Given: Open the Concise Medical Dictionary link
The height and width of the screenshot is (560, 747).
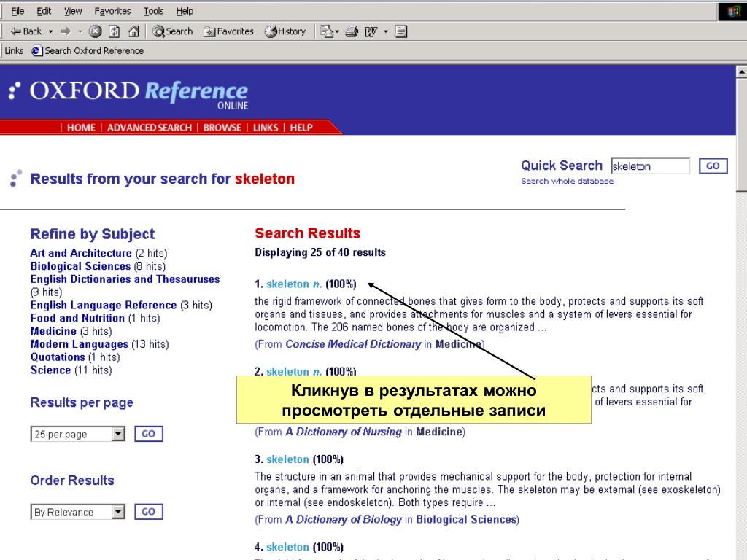Looking at the screenshot, I should point(353,344).
